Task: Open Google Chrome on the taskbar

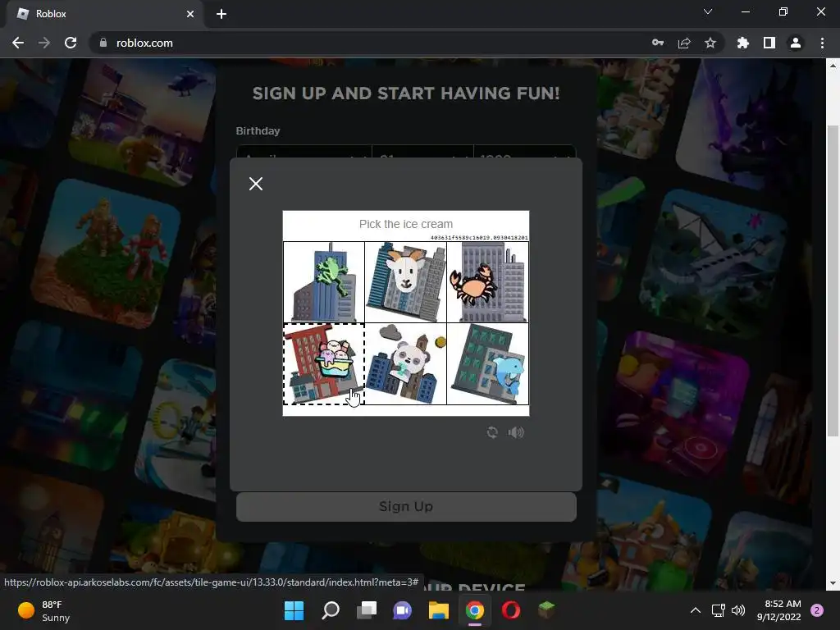Action: coord(475,610)
